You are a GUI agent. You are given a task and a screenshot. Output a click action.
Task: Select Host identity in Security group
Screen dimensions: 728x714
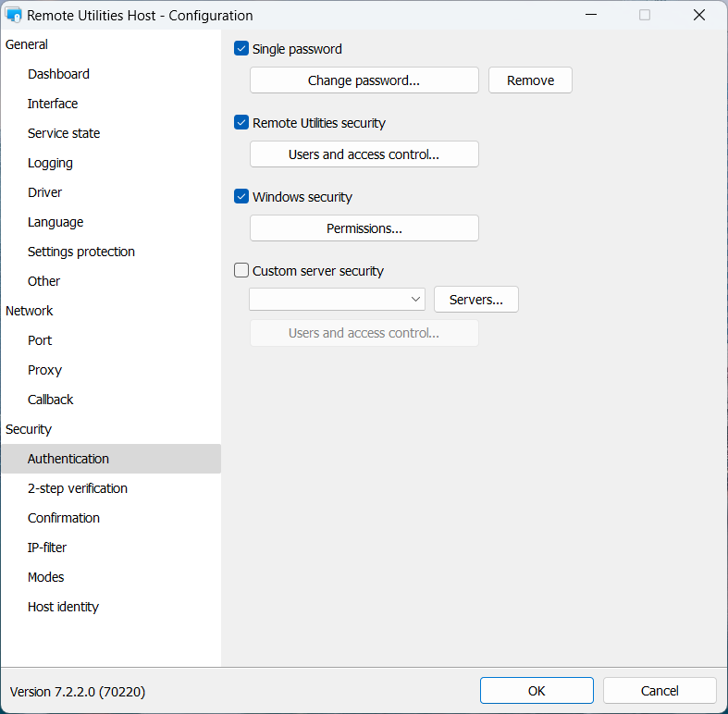coord(63,607)
